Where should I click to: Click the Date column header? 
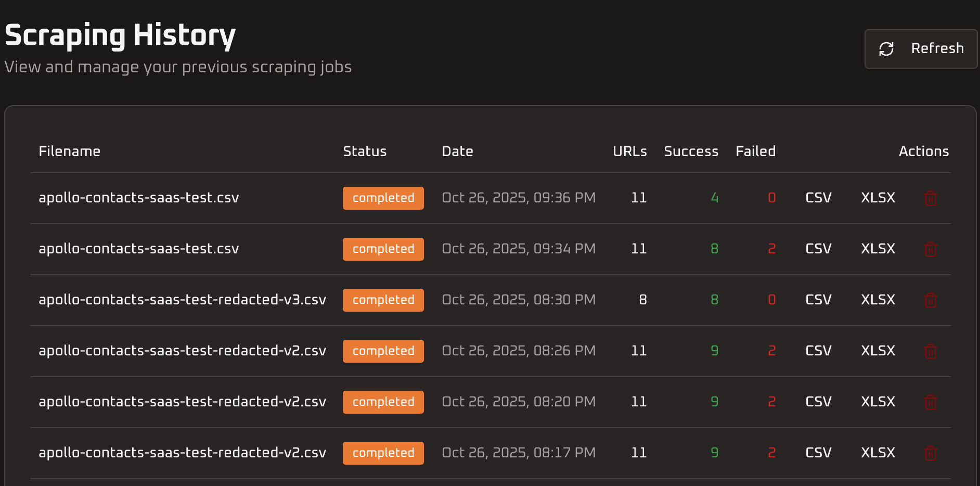click(457, 151)
